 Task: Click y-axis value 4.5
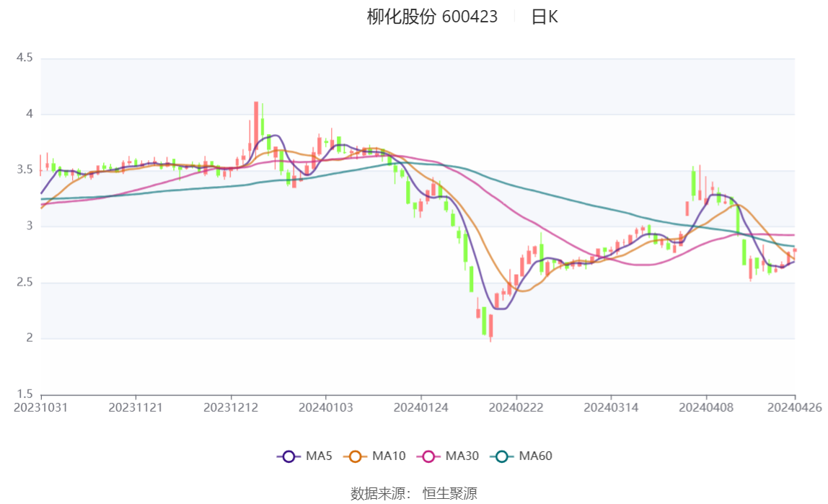(25, 58)
